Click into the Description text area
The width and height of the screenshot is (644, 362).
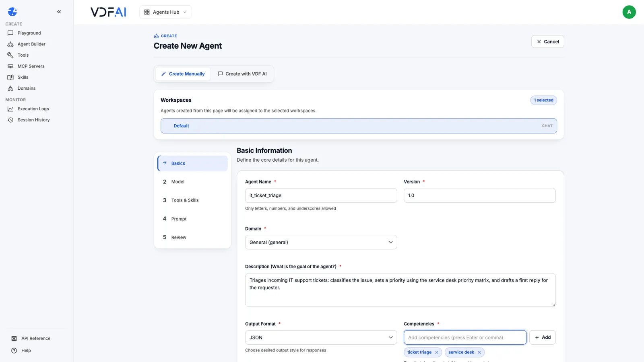[400, 290]
